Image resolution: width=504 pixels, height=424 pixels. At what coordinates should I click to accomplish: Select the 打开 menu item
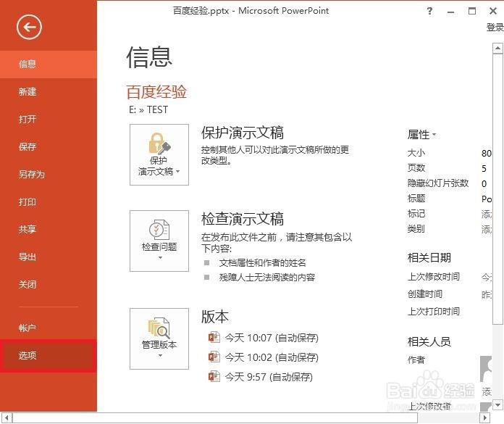(49, 120)
